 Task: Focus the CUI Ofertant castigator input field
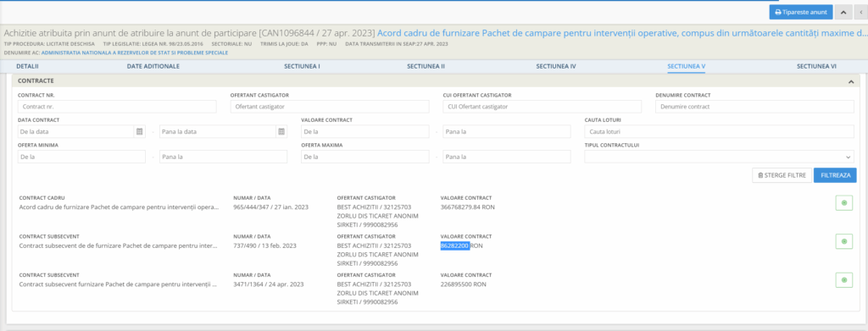click(x=542, y=106)
